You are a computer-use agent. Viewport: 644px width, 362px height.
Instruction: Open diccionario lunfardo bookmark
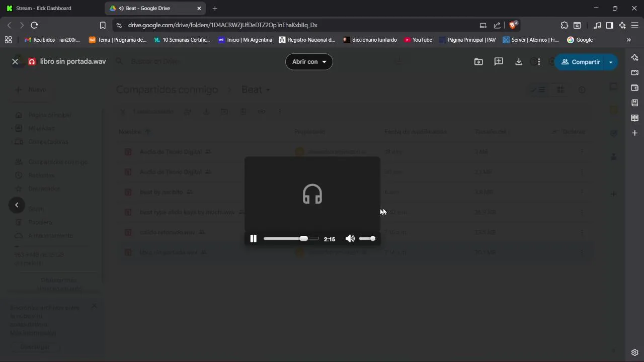(x=370, y=40)
